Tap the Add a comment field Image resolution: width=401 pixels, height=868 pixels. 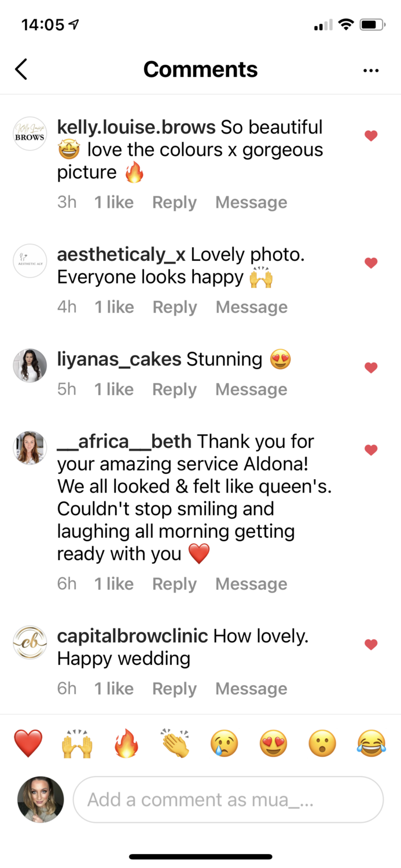coord(228,800)
